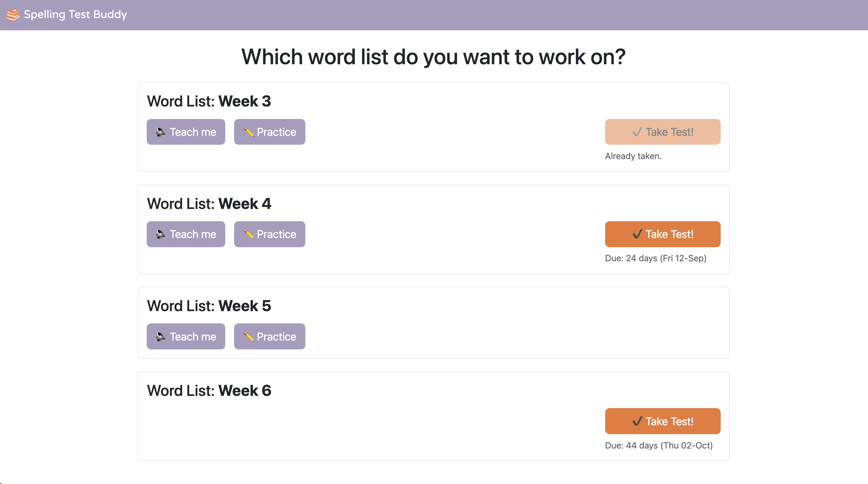Screen dimensions: 868x484
Task: Click the Spelling Test Buddy book stack logo
Action: pyautogui.click(x=13, y=14)
